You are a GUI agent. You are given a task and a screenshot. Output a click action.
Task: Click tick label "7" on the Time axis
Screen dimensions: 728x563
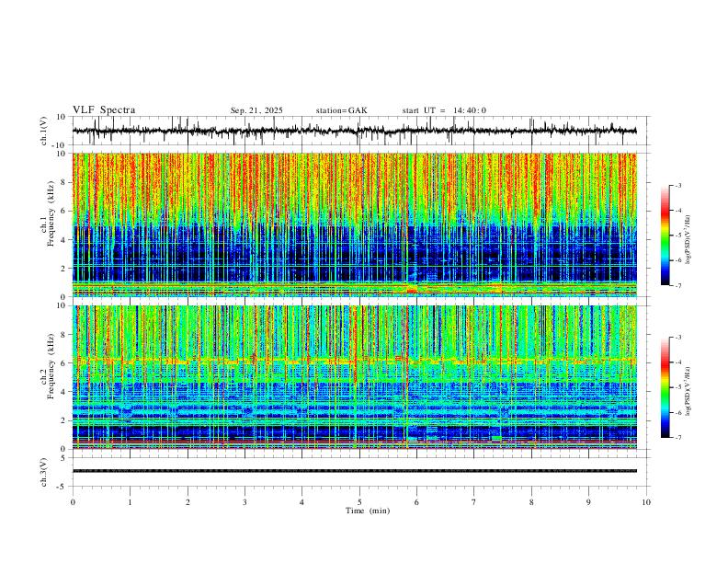point(474,502)
